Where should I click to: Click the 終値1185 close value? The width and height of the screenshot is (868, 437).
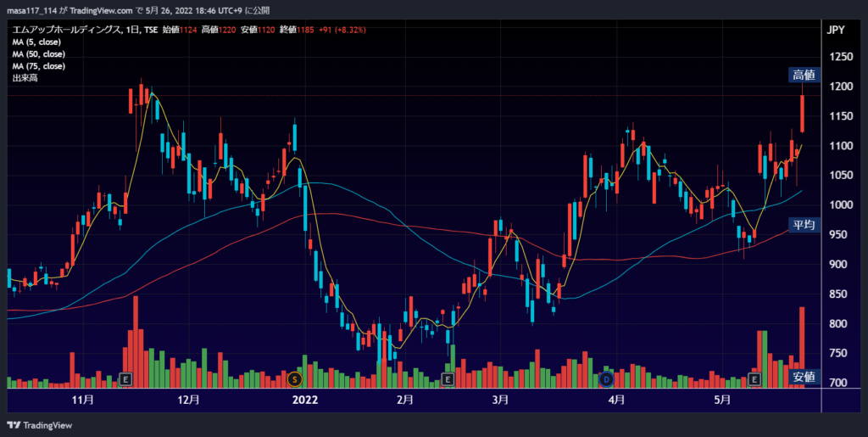(x=298, y=30)
